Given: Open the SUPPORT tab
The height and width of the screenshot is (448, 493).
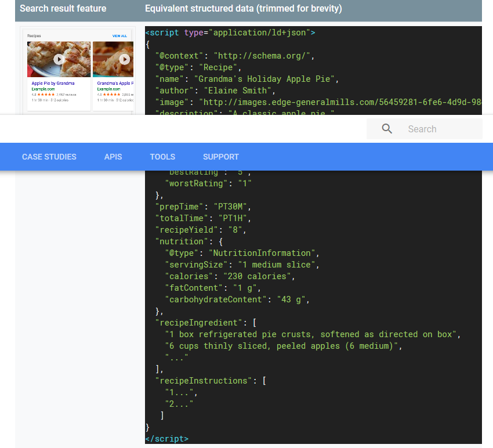Looking at the screenshot, I should point(221,157).
